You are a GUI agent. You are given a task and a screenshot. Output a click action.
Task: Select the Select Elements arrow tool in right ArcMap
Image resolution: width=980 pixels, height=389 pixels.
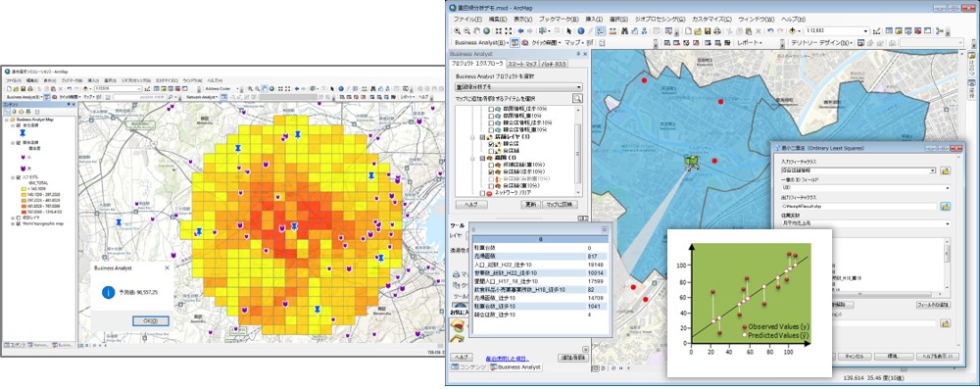tap(569, 30)
